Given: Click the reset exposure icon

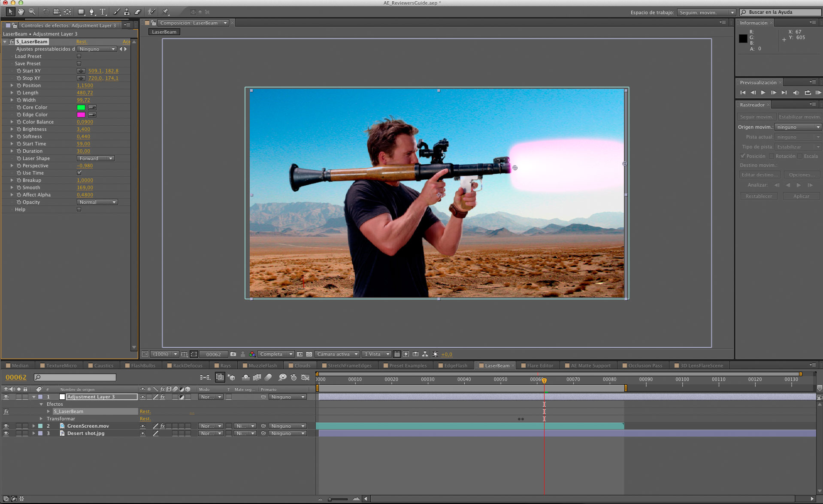Looking at the screenshot, I should coord(435,354).
